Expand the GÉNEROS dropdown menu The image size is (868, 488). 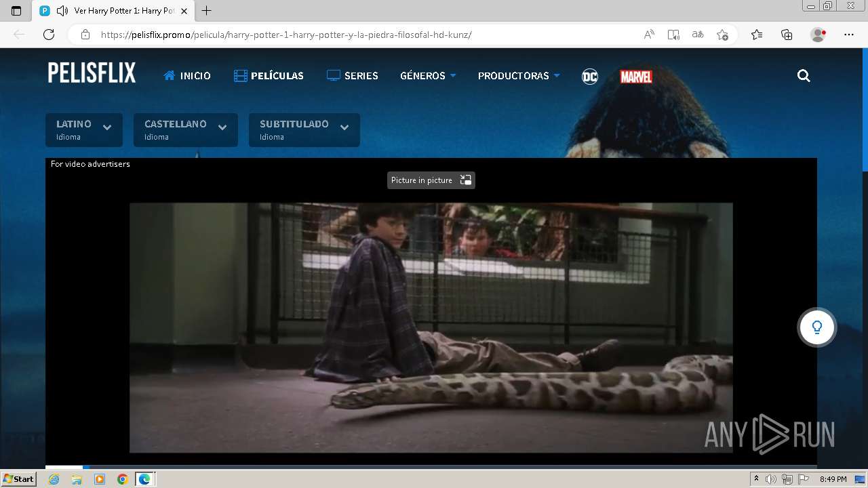pos(428,76)
